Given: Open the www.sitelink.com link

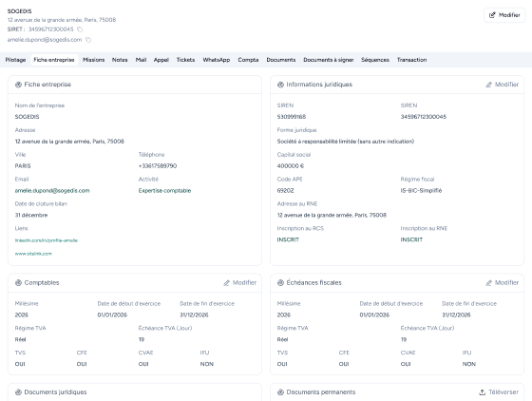Looking at the screenshot, I should click(33, 254).
